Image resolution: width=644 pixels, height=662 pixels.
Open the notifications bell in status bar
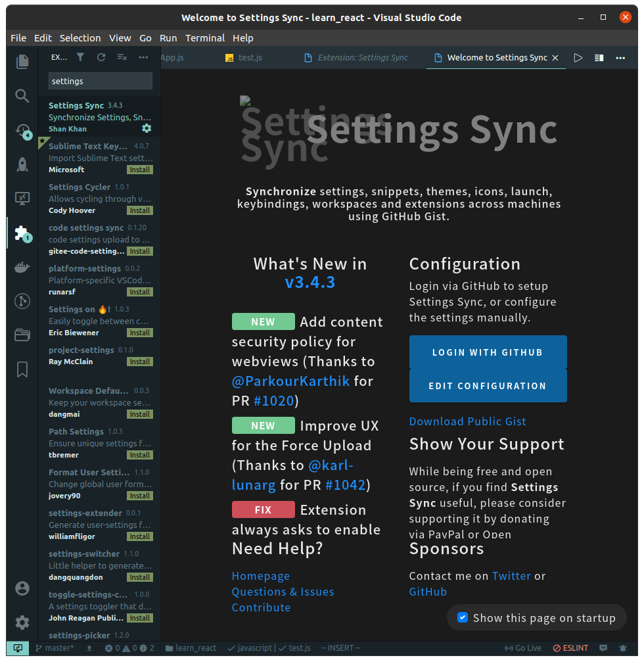(623, 648)
